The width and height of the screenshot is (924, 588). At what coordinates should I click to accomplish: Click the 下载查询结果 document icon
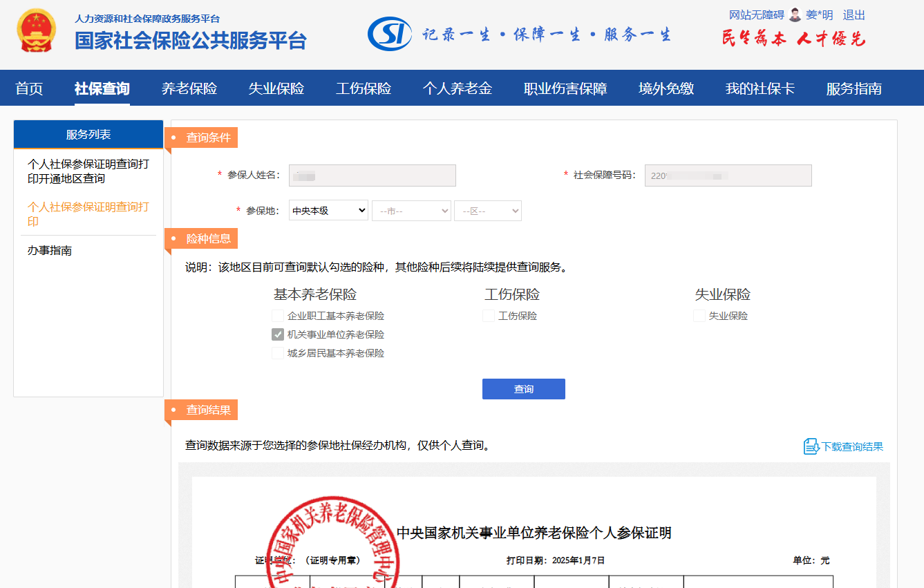point(811,446)
